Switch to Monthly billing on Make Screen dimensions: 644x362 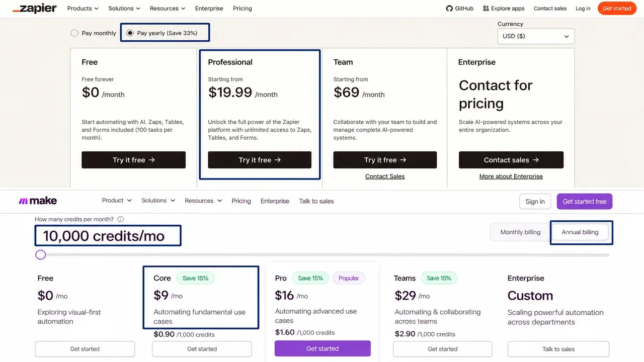coord(520,232)
